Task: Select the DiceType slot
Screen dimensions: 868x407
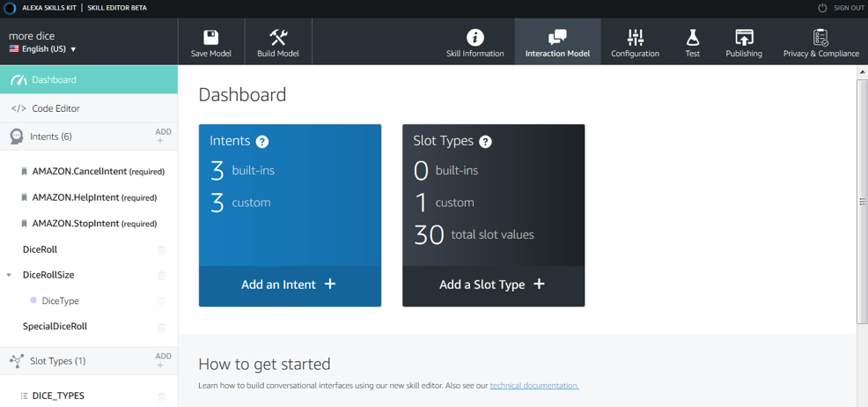Action: tap(61, 301)
